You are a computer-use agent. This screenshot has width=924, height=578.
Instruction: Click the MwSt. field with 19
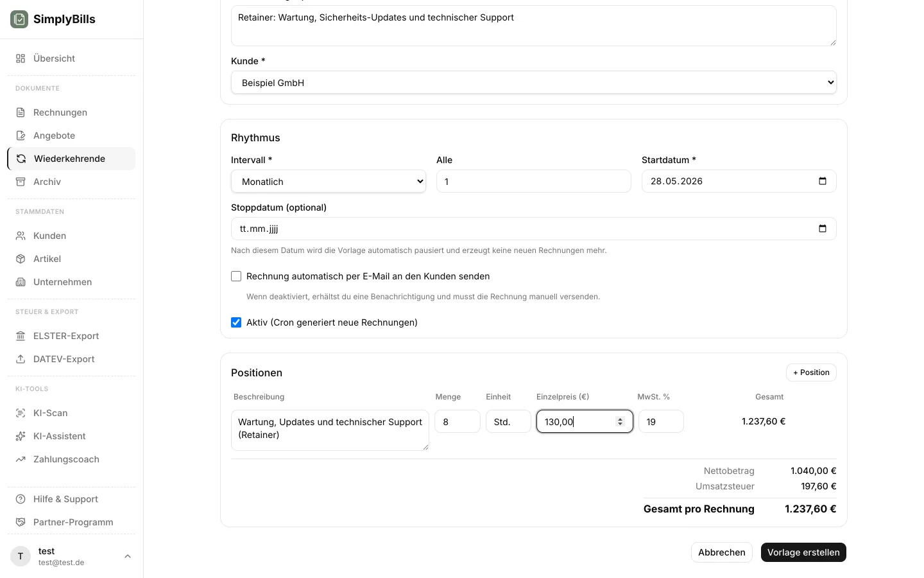click(661, 421)
